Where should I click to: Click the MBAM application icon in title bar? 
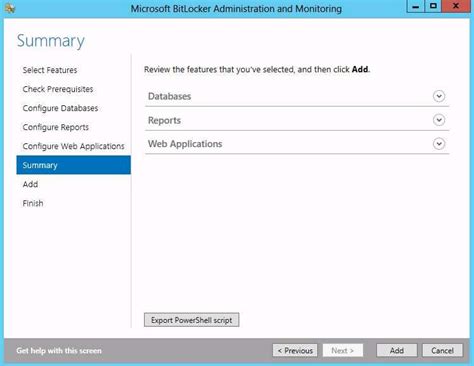coord(10,8)
